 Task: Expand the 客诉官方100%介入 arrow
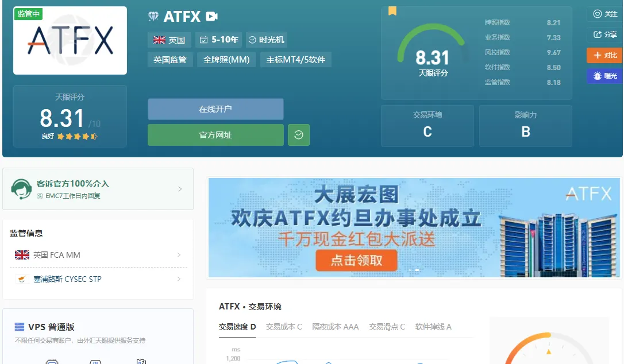(180, 189)
